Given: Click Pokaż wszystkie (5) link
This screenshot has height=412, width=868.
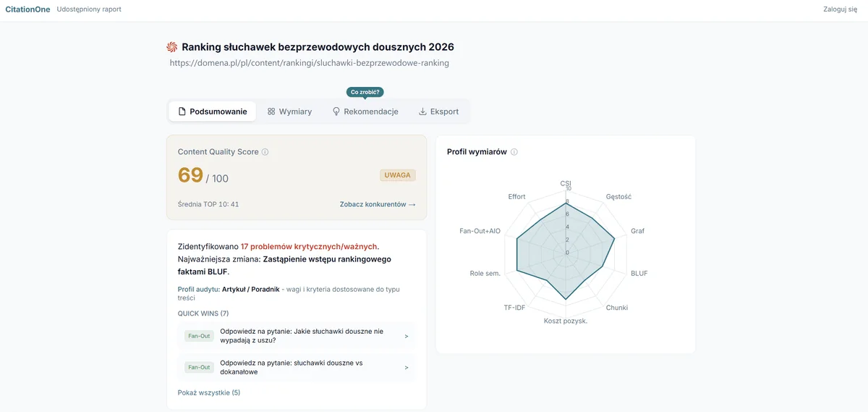Looking at the screenshot, I should (209, 392).
